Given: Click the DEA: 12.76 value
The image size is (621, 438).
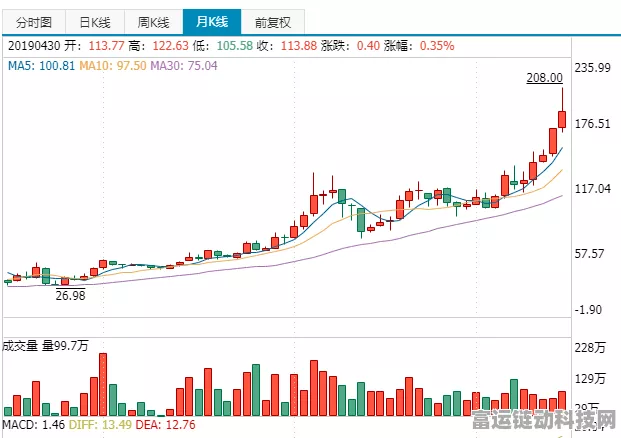Looking at the screenshot, I should [166, 425].
